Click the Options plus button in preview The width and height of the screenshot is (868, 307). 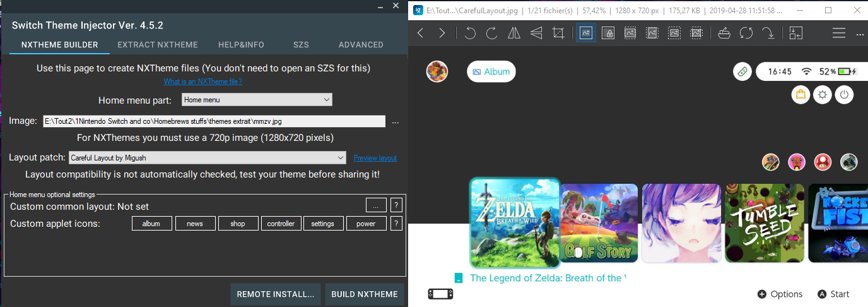click(780, 294)
